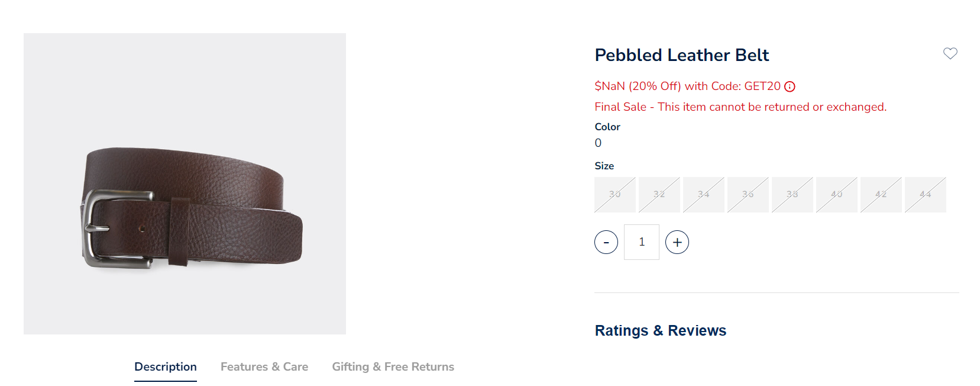The image size is (980, 386).
Task: Open promo code info icon
Action: 790,87
